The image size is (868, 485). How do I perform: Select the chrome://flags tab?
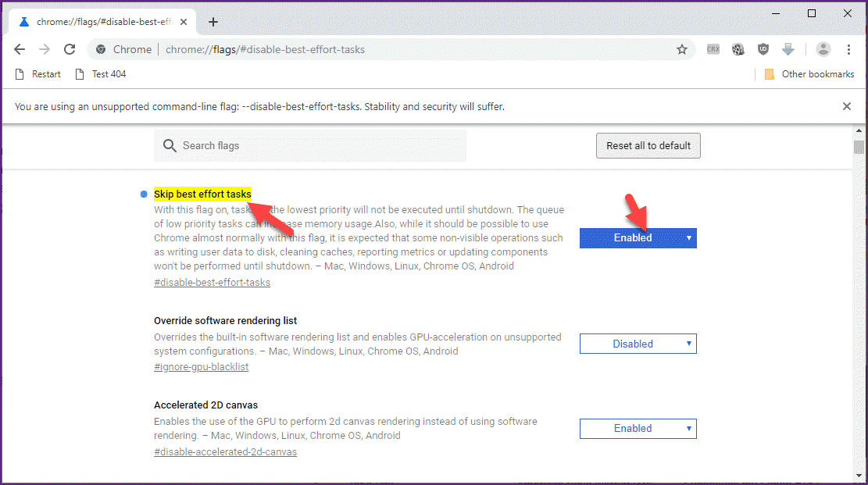click(x=102, y=22)
